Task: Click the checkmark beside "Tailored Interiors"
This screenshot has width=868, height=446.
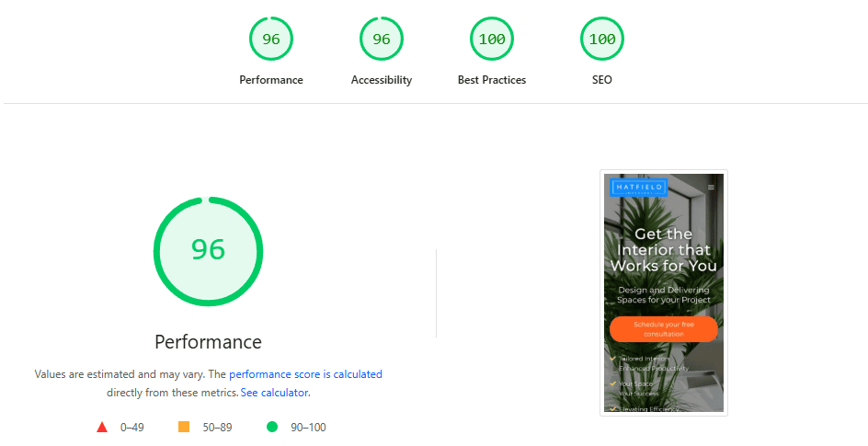Action: [612, 358]
